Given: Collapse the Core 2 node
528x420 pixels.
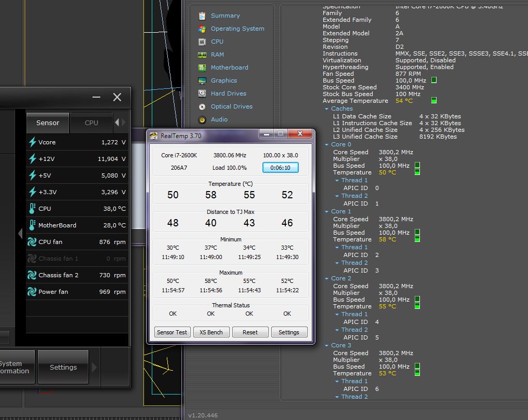Looking at the screenshot, I should tap(326, 279).
